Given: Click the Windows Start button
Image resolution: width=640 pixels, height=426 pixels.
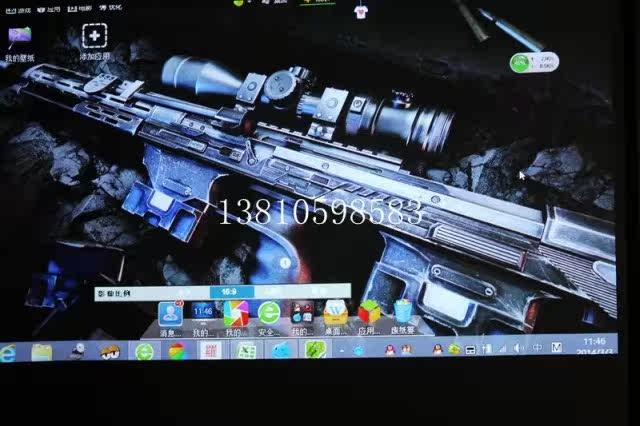Looking at the screenshot, I should coord(8,352).
